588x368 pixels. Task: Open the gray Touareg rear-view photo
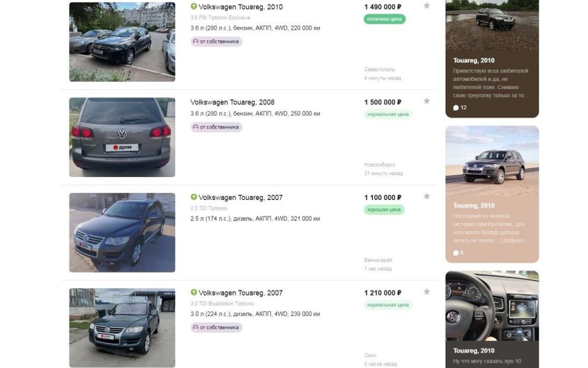click(x=122, y=137)
